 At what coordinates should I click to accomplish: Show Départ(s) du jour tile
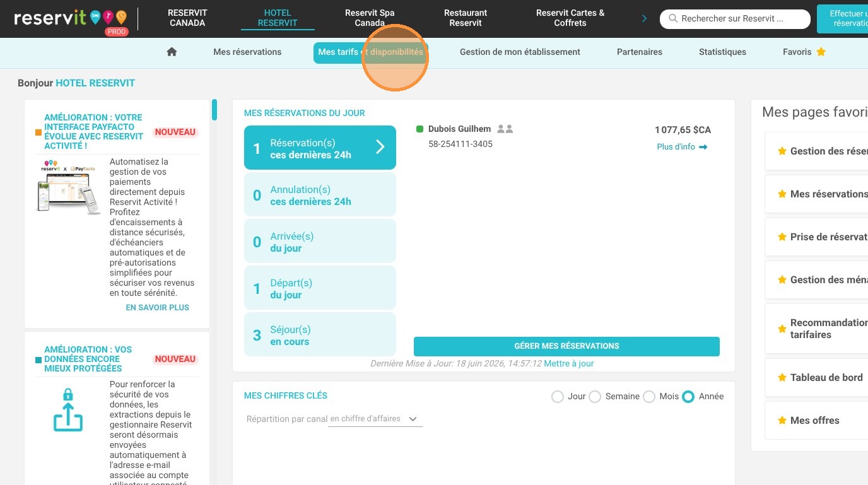[x=320, y=288]
